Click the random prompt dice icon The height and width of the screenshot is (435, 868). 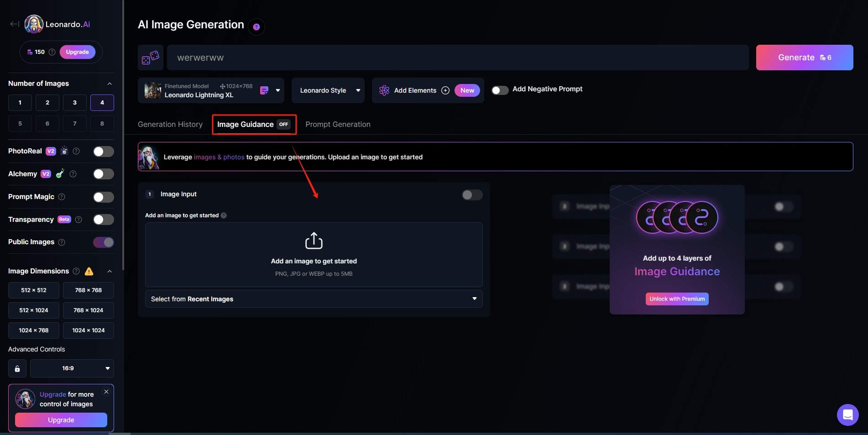[150, 58]
